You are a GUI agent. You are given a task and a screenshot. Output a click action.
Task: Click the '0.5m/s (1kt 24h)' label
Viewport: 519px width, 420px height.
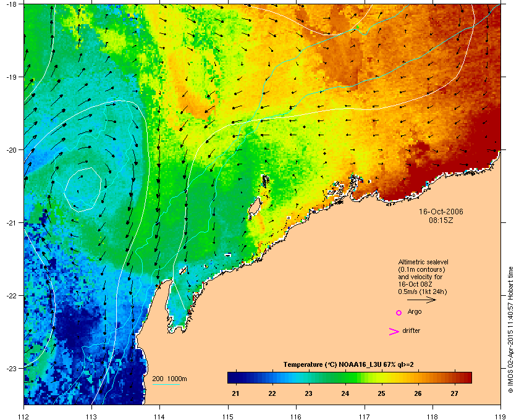423,292
